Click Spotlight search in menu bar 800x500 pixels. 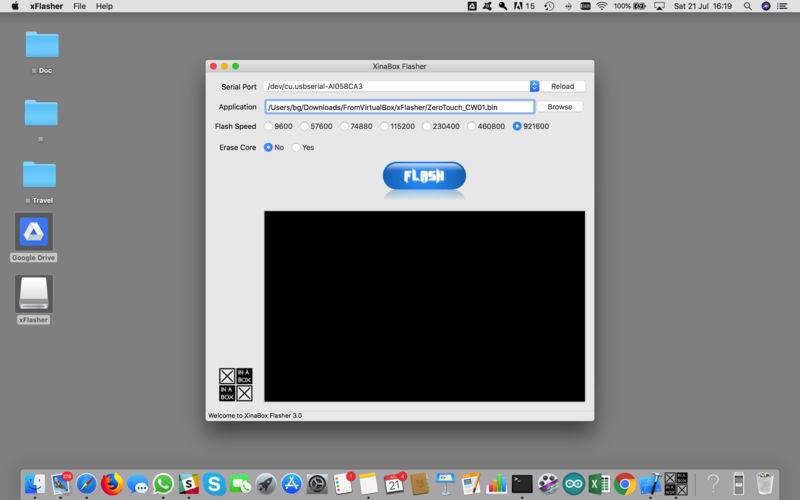click(x=747, y=6)
